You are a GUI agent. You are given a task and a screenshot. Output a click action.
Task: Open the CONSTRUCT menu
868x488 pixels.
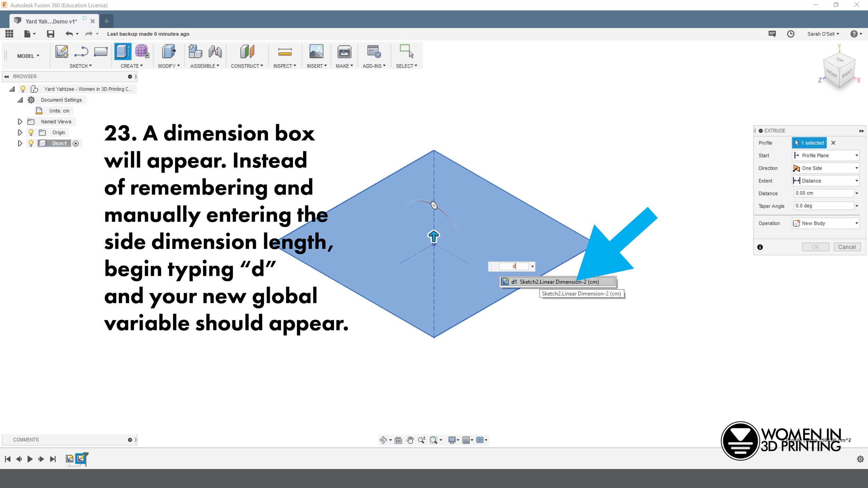pyautogui.click(x=247, y=66)
